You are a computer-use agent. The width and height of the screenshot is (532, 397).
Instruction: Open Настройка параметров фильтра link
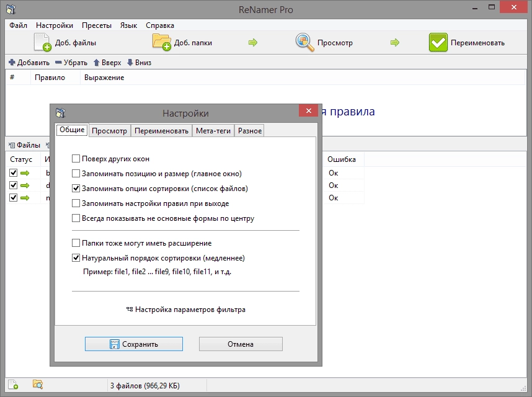click(186, 310)
